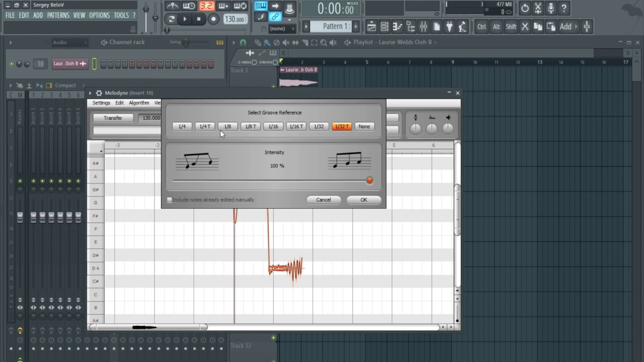Open Melodyne Algorithm menu
Screen dimensions: 644x362
pos(139,103)
